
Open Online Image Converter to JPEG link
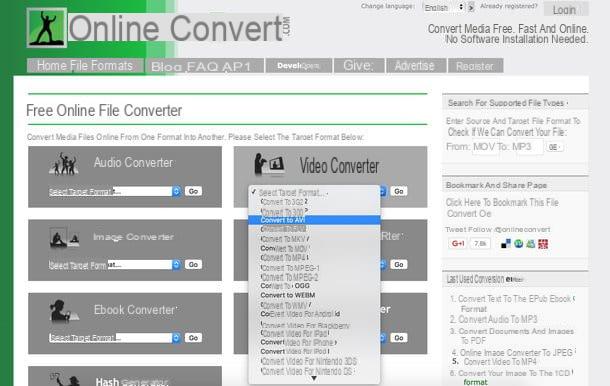pos(517,353)
